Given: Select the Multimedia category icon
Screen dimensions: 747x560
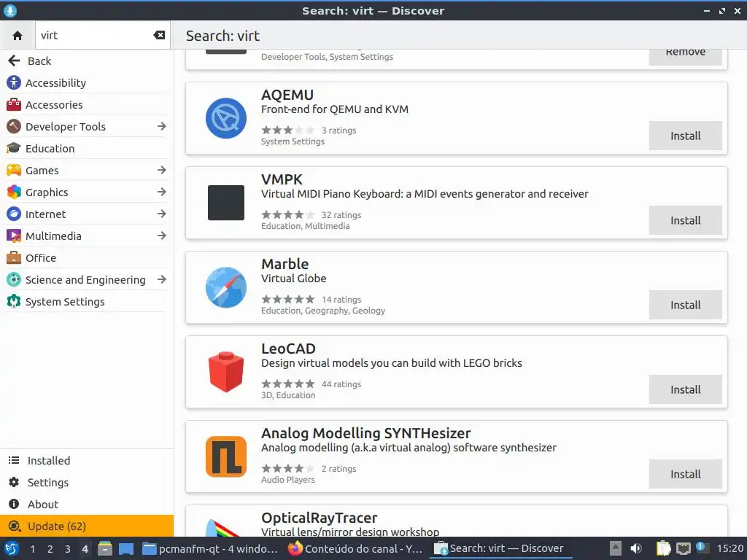Looking at the screenshot, I should [14, 236].
